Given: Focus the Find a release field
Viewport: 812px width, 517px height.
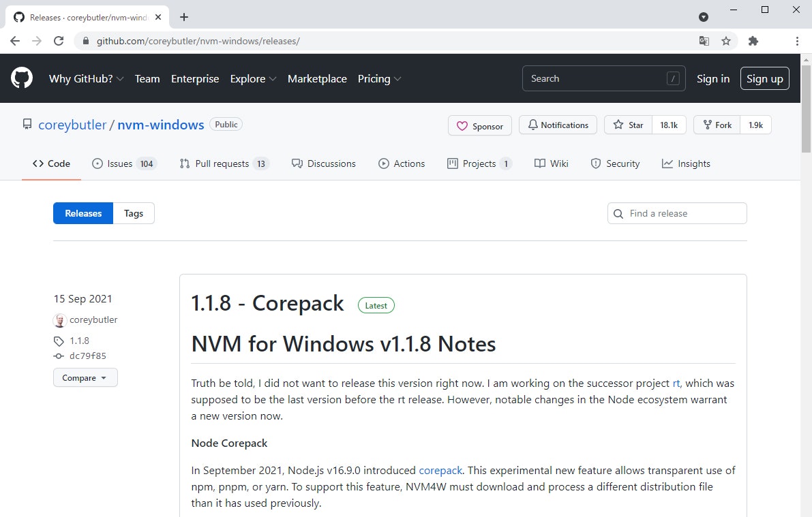Looking at the screenshot, I should click(677, 213).
